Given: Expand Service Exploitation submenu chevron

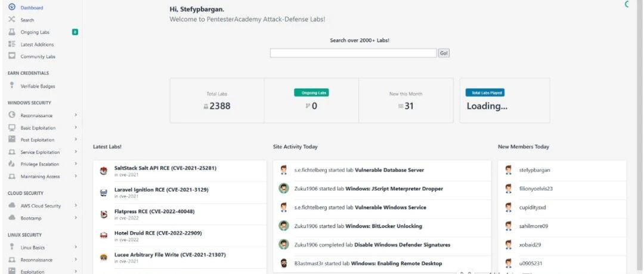Looking at the screenshot, I should click(x=76, y=152).
